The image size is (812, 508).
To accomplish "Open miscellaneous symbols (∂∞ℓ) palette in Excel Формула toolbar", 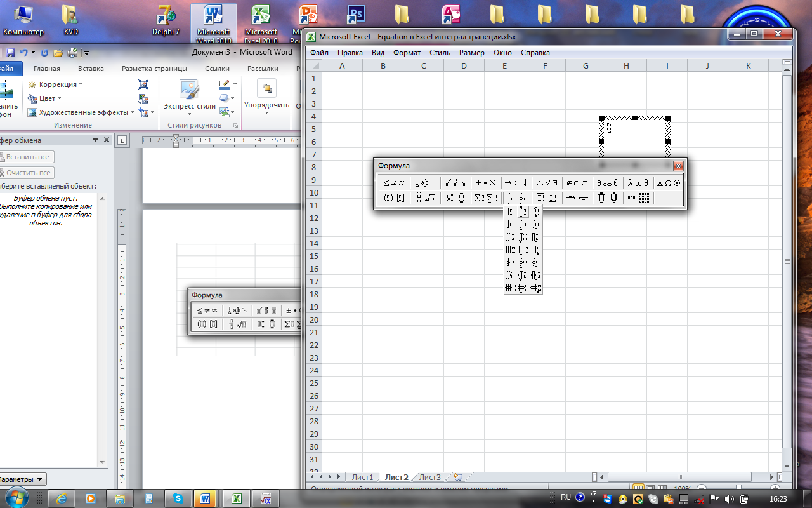I will click(607, 183).
